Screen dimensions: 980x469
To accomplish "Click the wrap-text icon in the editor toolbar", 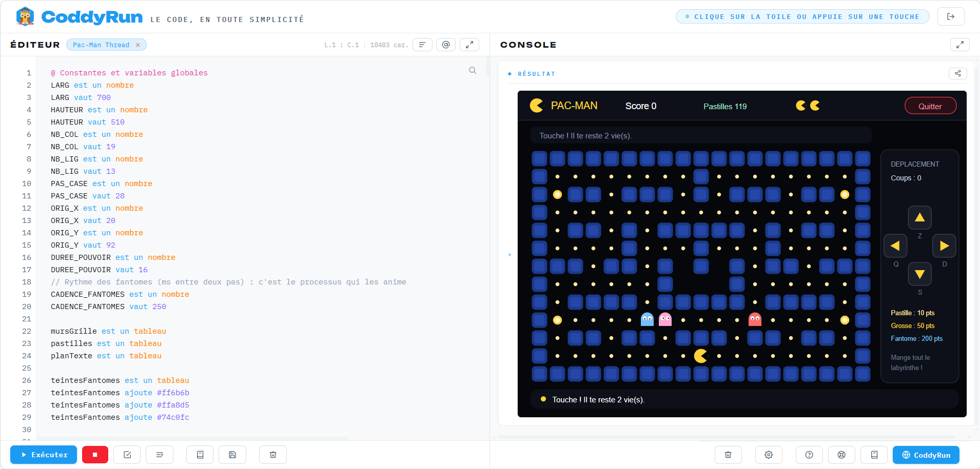I will click(160, 455).
